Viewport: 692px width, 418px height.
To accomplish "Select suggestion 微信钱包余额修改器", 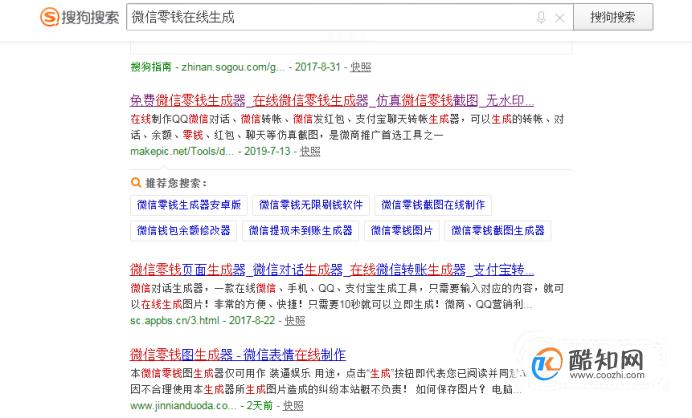I will (184, 230).
